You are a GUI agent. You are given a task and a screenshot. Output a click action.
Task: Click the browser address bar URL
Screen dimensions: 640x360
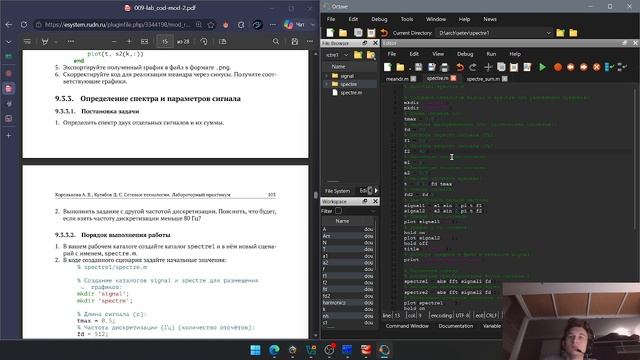click(117, 25)
